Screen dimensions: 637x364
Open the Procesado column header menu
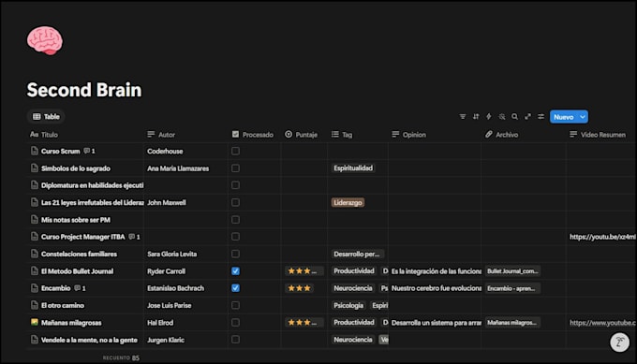coord(253,135)
